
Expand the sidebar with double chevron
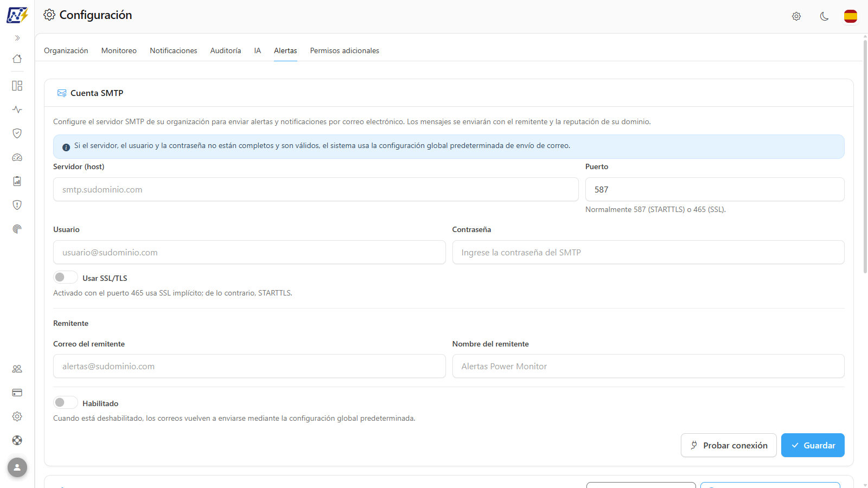point(17,38)
